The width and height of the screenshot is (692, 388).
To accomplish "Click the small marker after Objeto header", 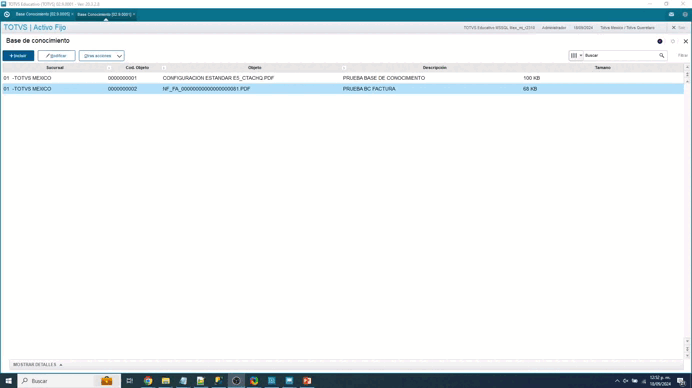I will click(344, 68).
